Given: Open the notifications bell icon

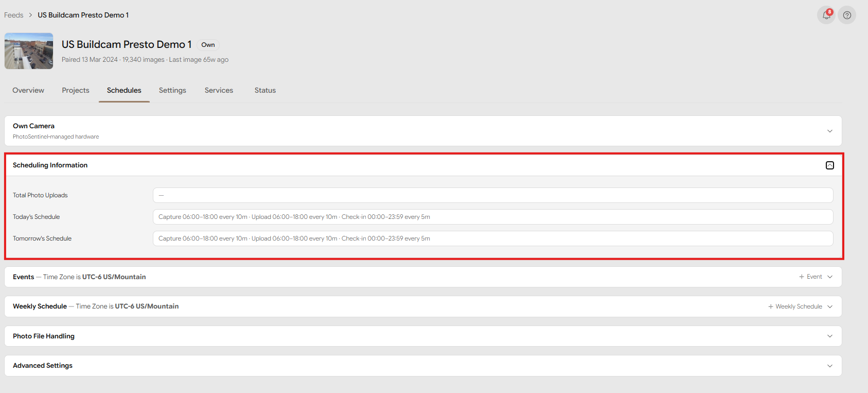Looking at the screenshot, I should pos(826,15).
